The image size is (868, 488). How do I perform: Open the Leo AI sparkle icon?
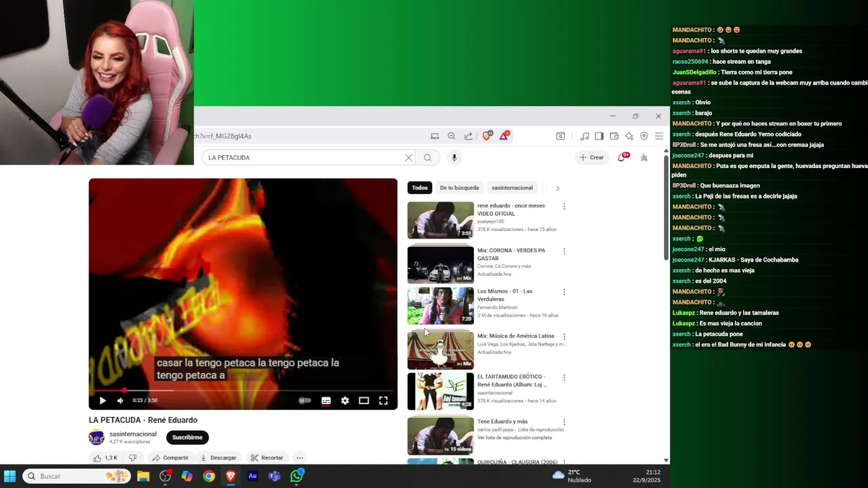click(629, 136)
